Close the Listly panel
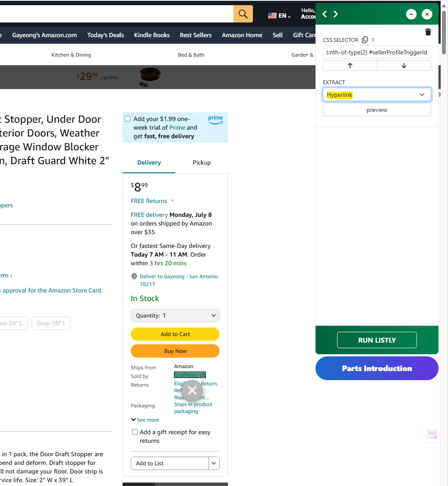 click(427, 14)
